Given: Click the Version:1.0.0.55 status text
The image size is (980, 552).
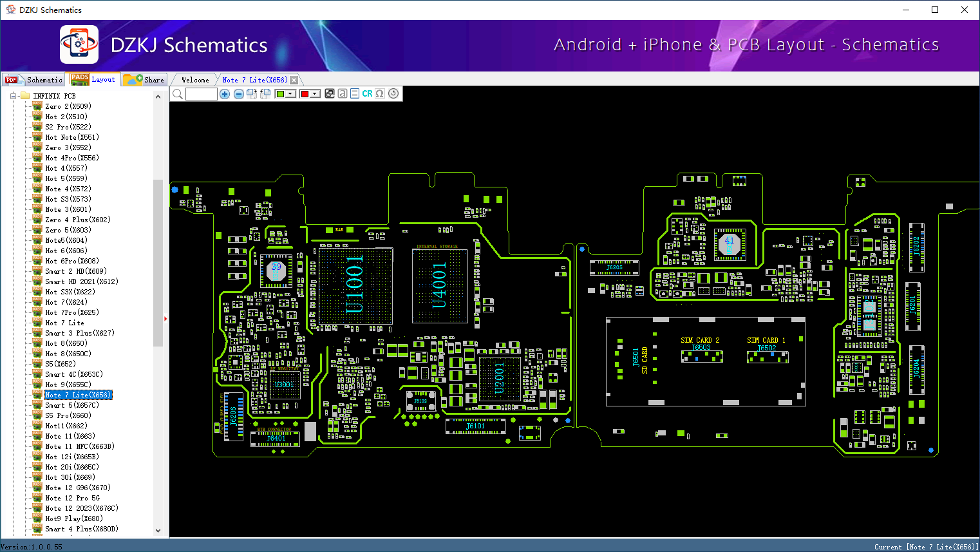Looking at the screenshot, I should [32, 547].
